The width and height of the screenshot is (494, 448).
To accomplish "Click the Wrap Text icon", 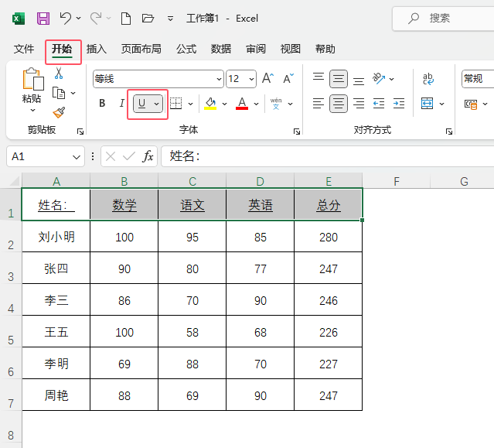I will (428, 79).
